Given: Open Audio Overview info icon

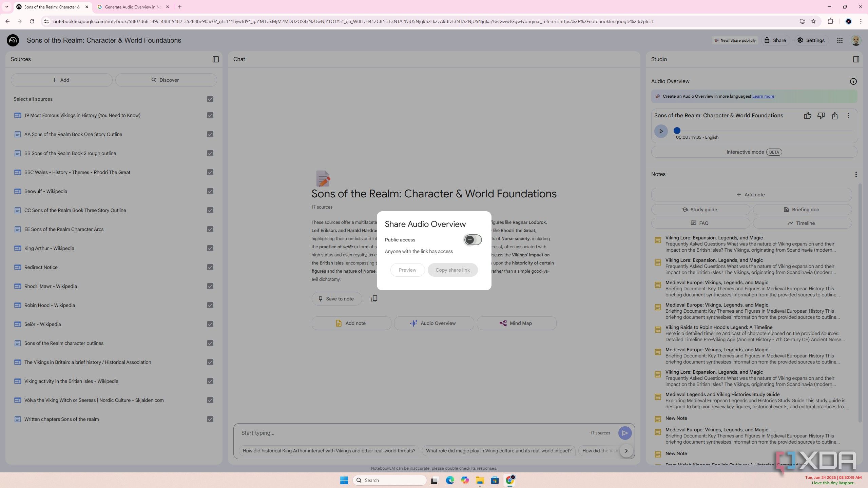Looking at the screenshot, I should [853, 81].
